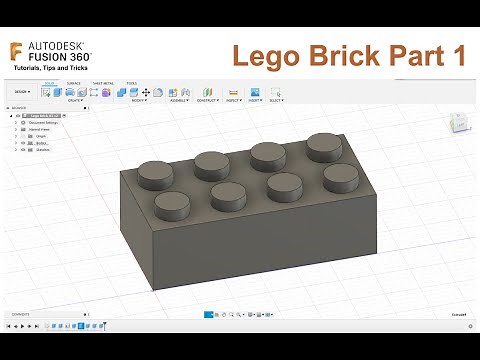480x360 pixels.
Task: Activate the Select tool icon
Action: click(x=276, y=92)
